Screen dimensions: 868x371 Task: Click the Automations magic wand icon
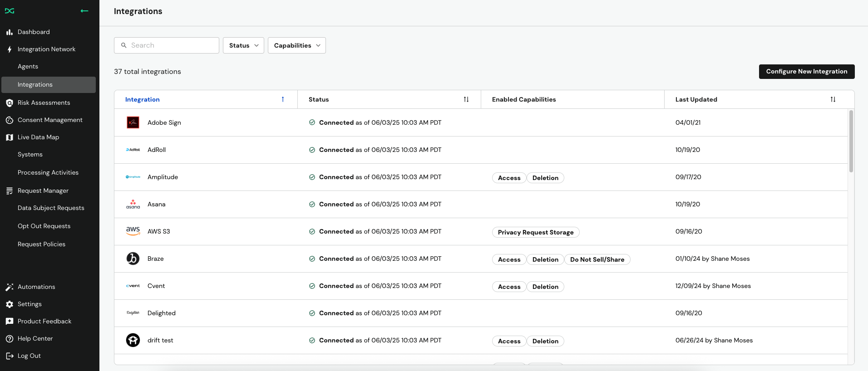coord(10,287)
